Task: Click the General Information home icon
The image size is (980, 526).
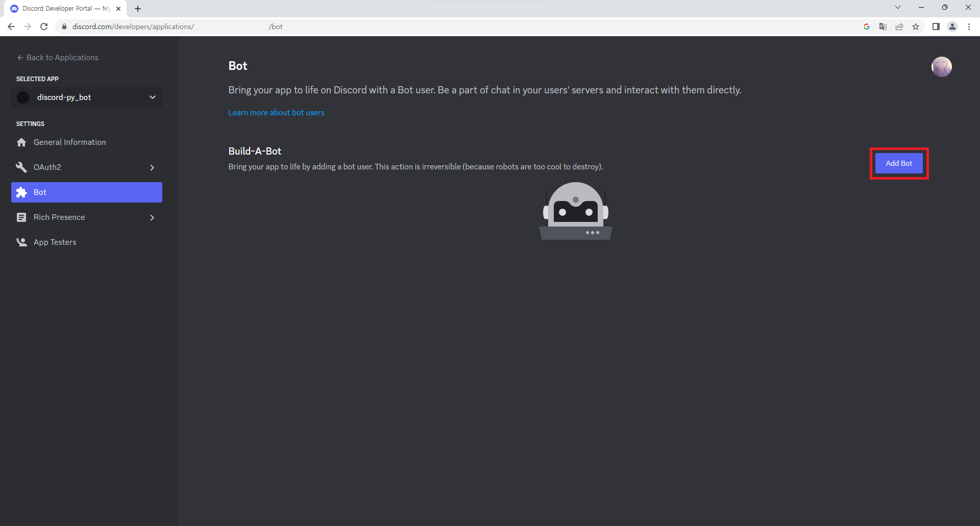Action: pos(21,142)
